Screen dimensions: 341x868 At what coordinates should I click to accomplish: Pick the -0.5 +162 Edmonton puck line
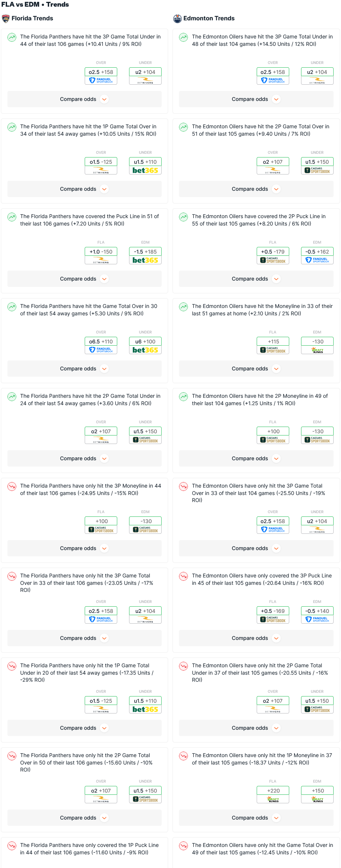(x=317, y=252)
